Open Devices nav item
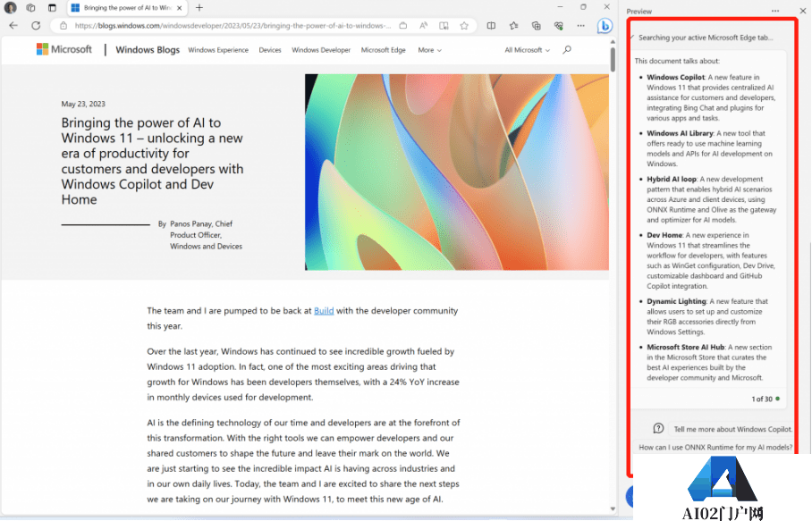The height and width of the screenshot is (521, 812). (x=270, y=50)
